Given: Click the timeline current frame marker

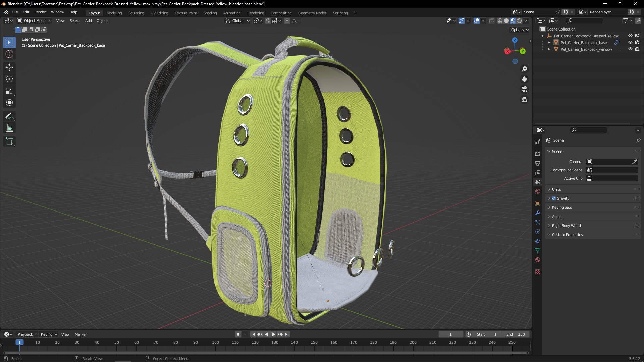Looking at the screenshot, I should coord(19,342).
